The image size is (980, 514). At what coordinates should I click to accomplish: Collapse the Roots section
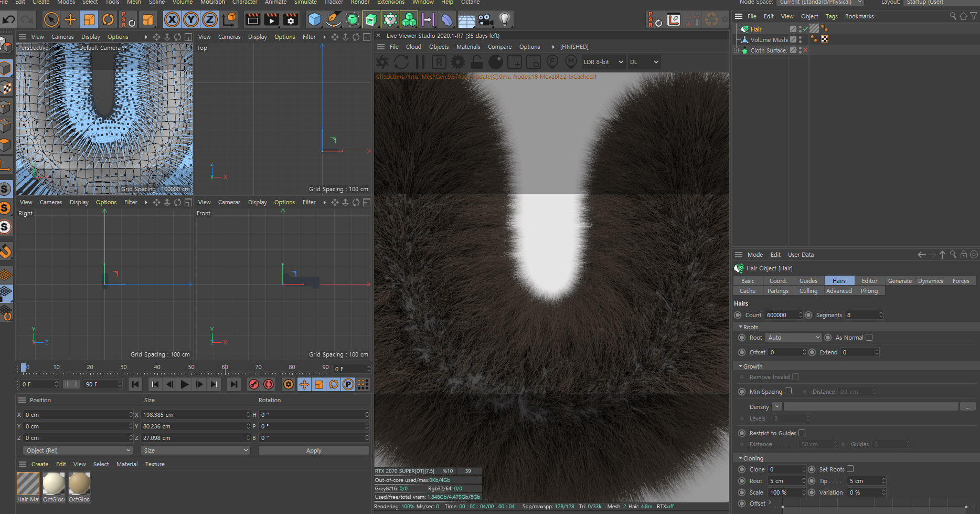[741, 327]
